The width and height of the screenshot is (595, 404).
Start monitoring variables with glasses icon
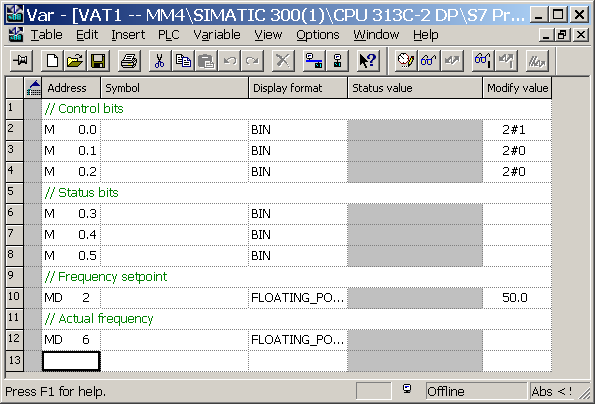tap(429, 61)
